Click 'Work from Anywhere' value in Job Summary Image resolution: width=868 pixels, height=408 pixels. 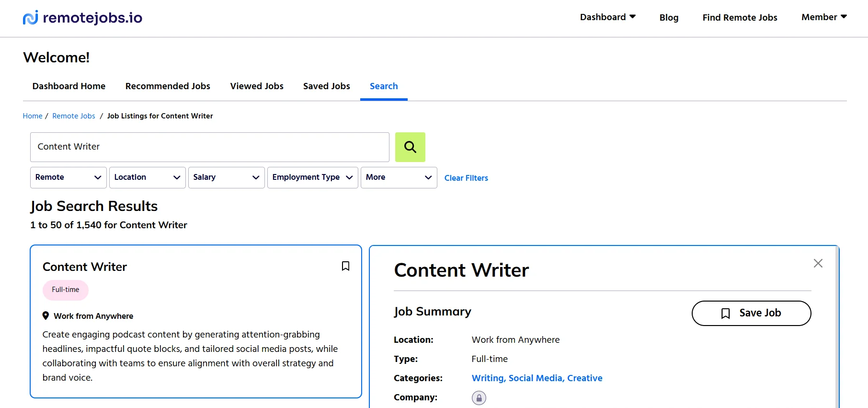click(x=515, y=340)
